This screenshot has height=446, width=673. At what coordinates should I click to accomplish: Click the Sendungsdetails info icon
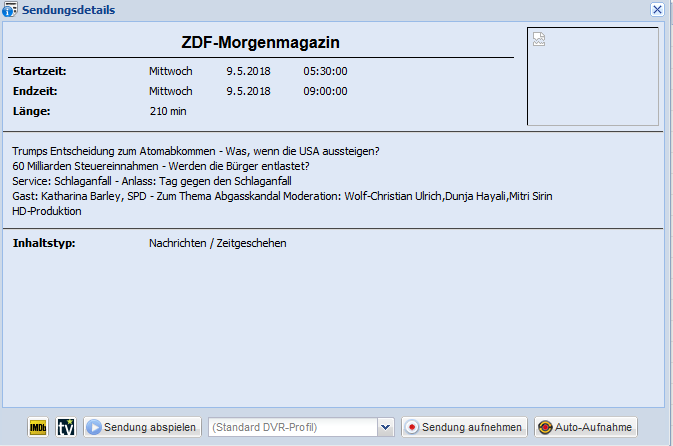(9, 9)
